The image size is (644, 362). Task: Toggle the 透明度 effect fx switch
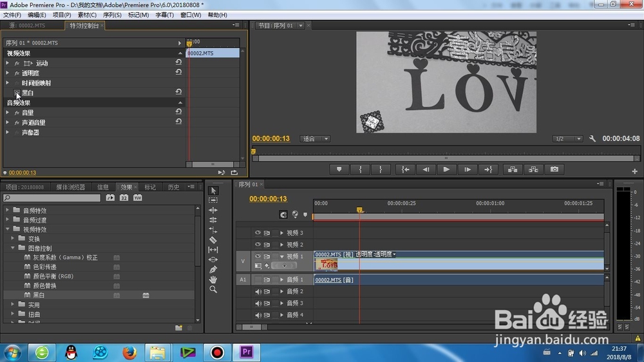[x=17, y=73]
